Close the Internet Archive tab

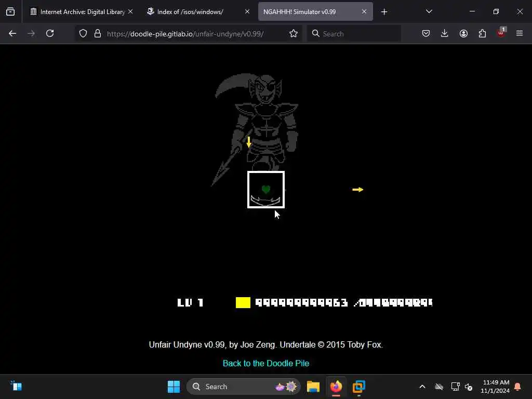point(130,12)
